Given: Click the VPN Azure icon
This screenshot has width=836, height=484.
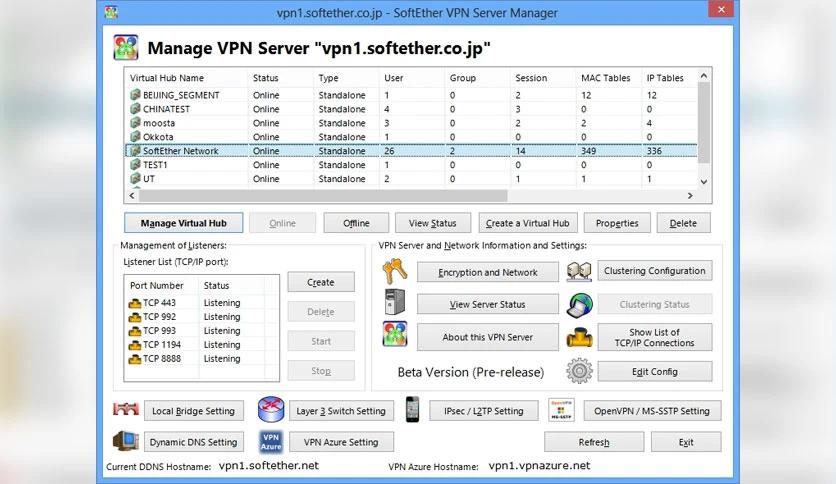Looking at the screenshot, I should (x=271, y=442).
